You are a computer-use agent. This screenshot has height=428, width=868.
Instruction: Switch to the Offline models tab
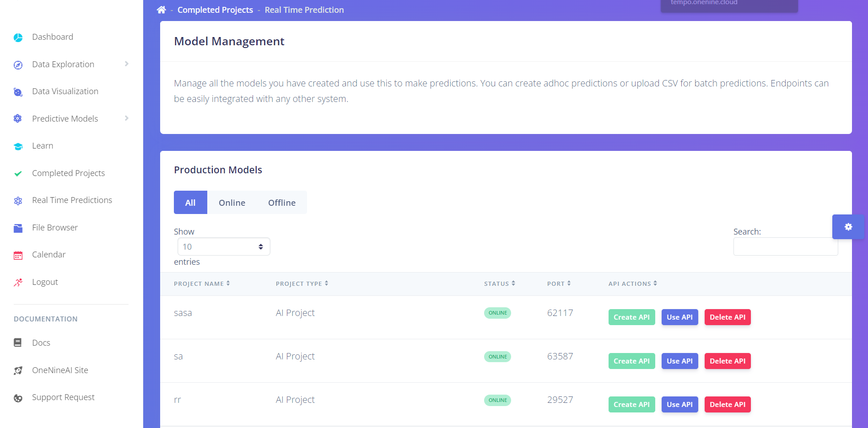pos(282,203)
